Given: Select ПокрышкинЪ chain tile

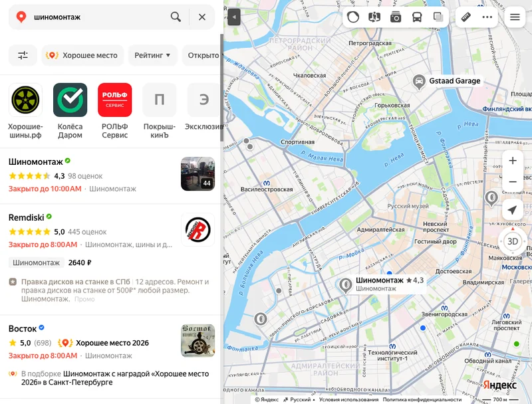Looking at the screenshot, I should 160,100.
